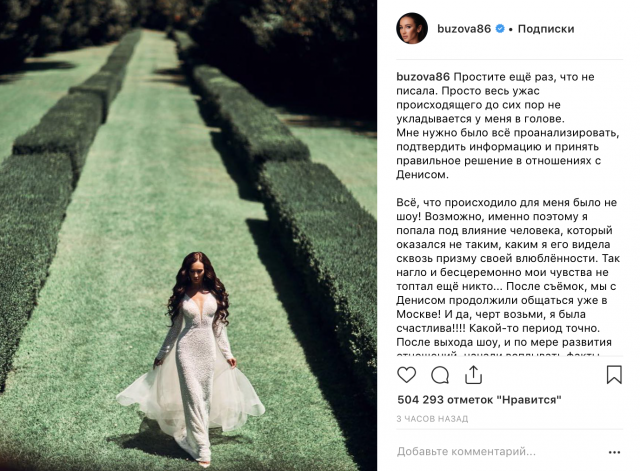The width and height of the screenshot is (640, 471).
Task: Open the three-dot more options menu
Action: (x=614, y=452)
